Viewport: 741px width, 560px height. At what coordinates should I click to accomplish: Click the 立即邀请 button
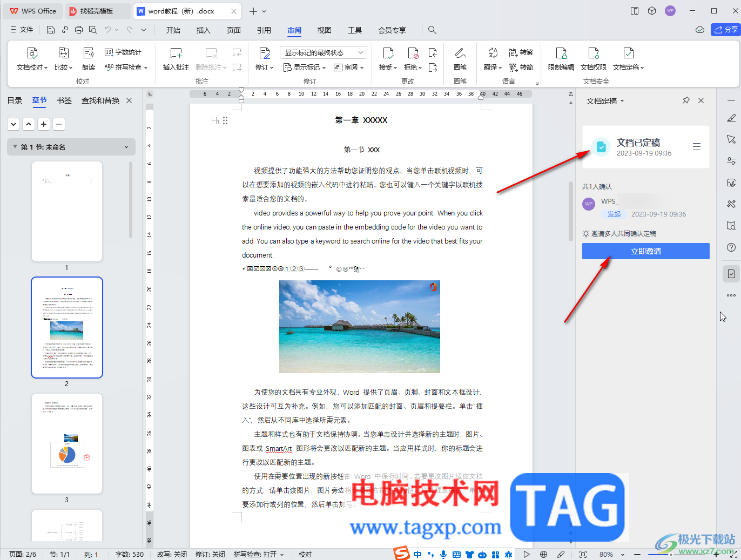pos(646,251)
